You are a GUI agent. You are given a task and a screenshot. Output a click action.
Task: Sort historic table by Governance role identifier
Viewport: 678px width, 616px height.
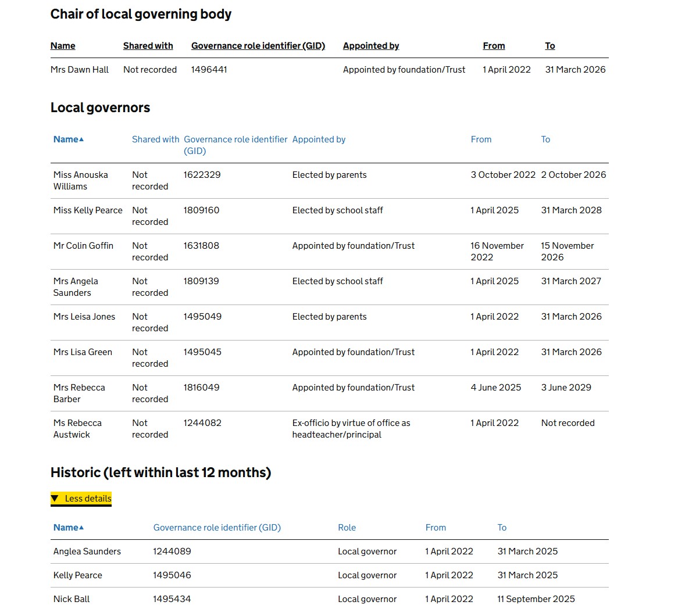coord(217,528)
